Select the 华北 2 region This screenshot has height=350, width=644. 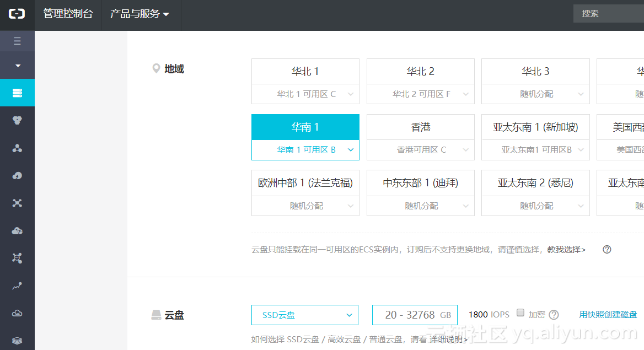[x=421, y=72]
